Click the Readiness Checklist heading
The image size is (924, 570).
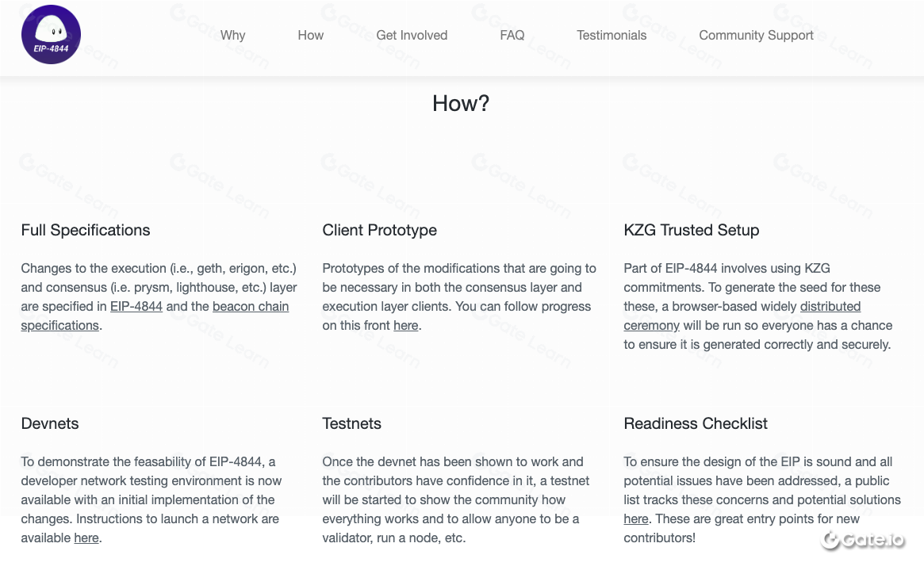click(x=696, y=424)
